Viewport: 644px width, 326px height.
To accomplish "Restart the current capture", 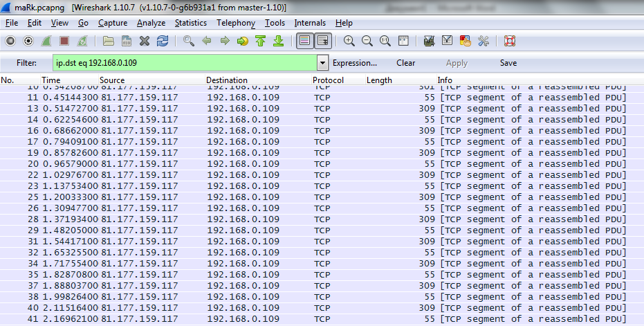I will coord(82,41).
